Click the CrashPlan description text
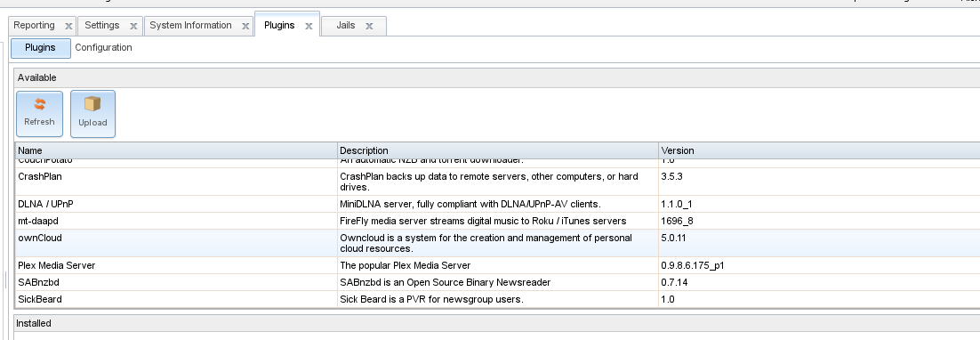Viewport: 980px width, 340px height. (489, 182)
